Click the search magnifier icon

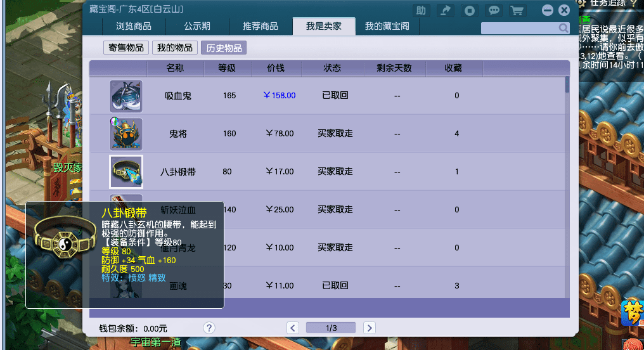[563, 28]
